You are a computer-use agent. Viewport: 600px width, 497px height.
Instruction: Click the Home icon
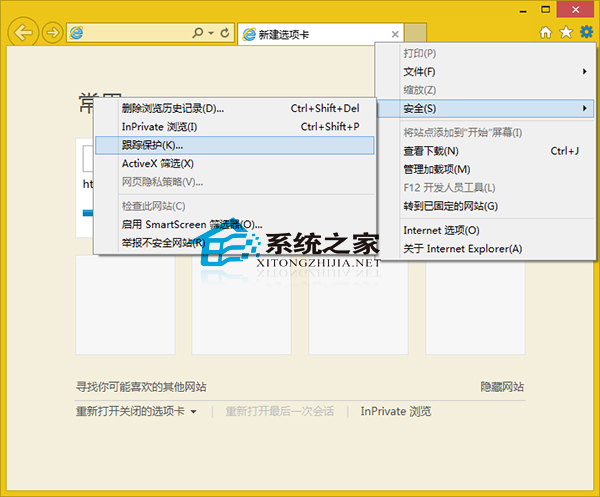[546, 33]
